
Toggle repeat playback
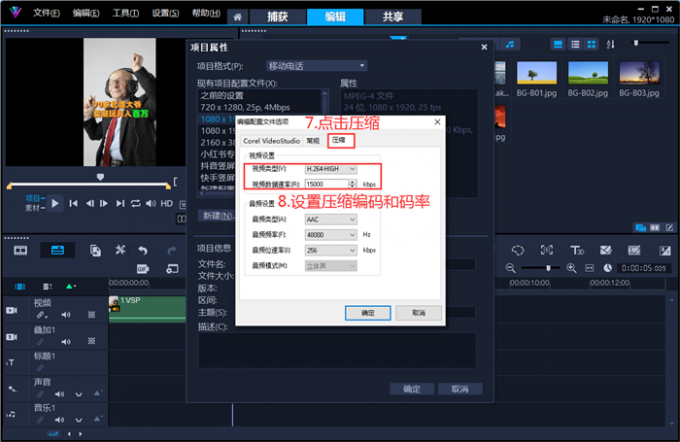pyautogui.click(x=136, y=203)
